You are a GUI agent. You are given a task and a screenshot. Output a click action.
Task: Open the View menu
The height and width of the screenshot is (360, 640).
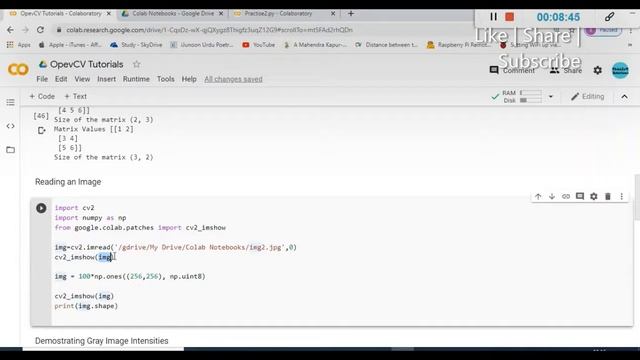coord(82,79)
